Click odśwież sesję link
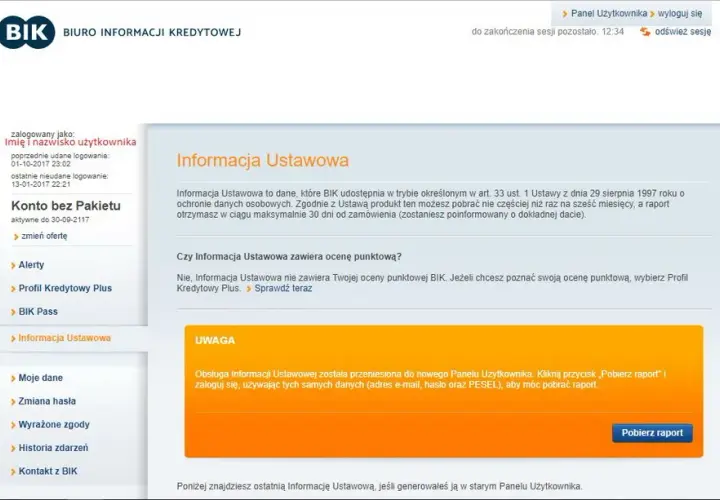 pyautogui.click(x=683, y=32)
